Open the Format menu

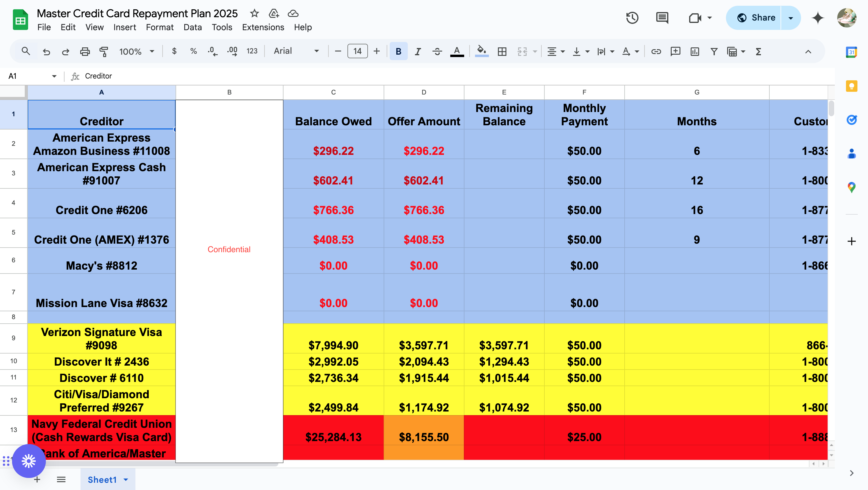[159, 27]
